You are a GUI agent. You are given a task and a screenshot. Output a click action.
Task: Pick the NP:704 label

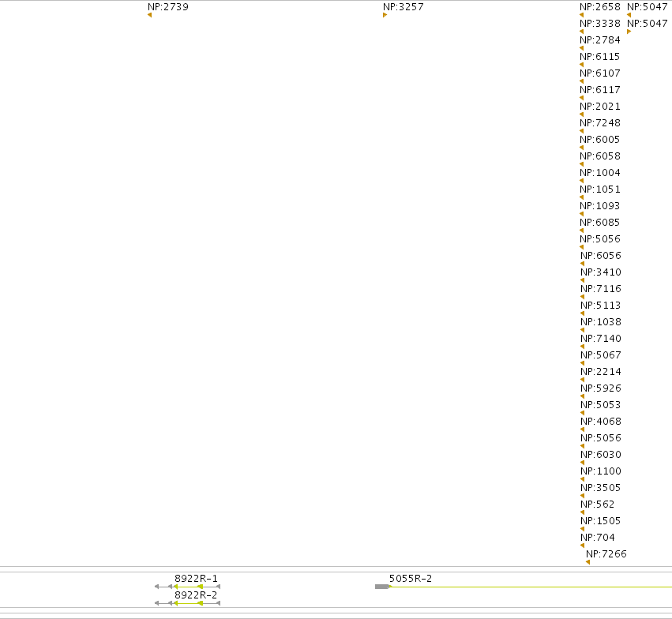598,537
